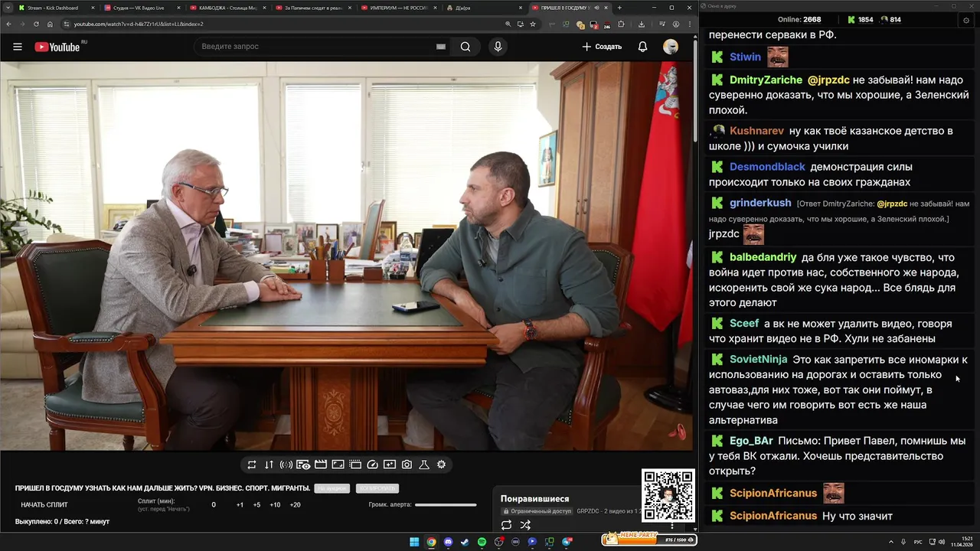Start voice search with microphone icon
Screen dimensions: 980x551
pos(498,47)
